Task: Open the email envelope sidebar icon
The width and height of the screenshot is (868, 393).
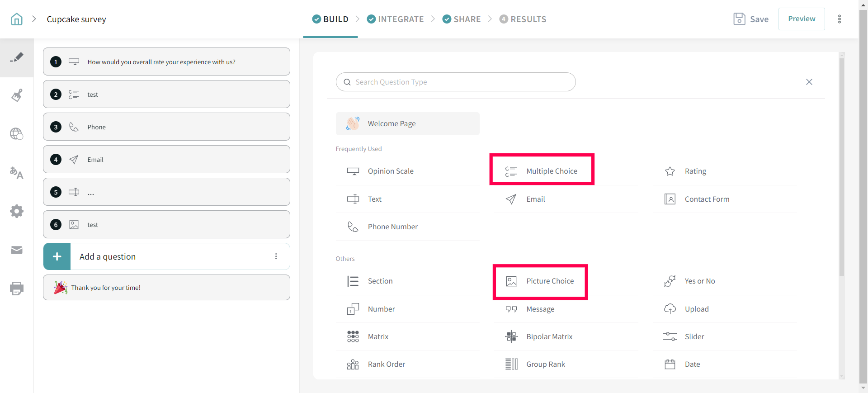Action: pyautogui.click(x=17, y=250)
